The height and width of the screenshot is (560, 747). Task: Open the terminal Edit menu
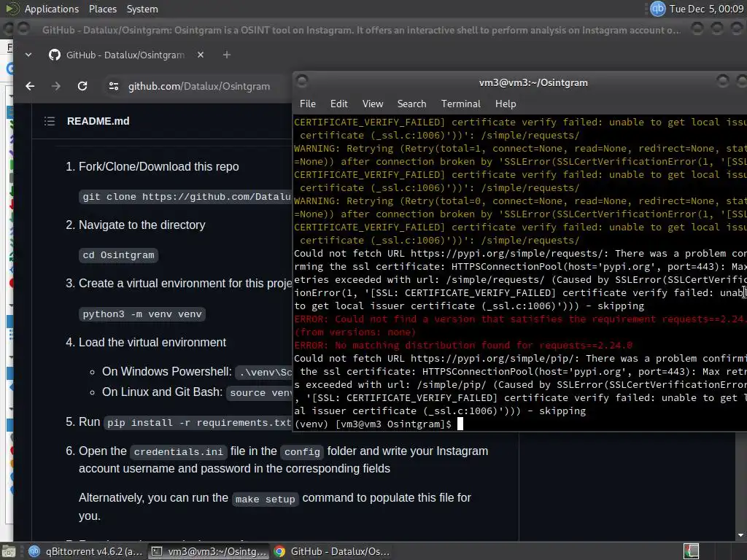point(338,104)
